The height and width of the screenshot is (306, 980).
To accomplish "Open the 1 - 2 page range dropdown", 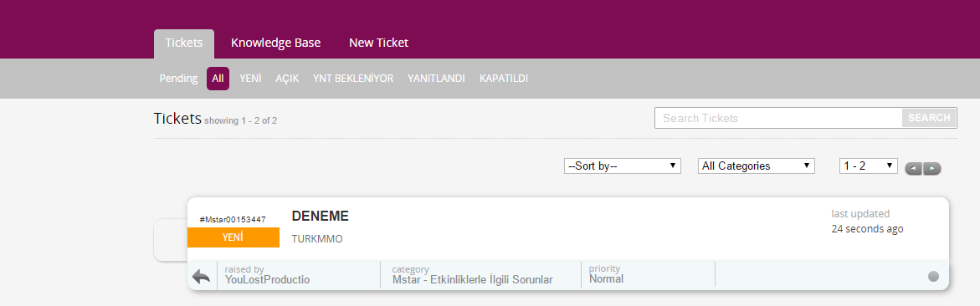I will click(x=868, y=166).
